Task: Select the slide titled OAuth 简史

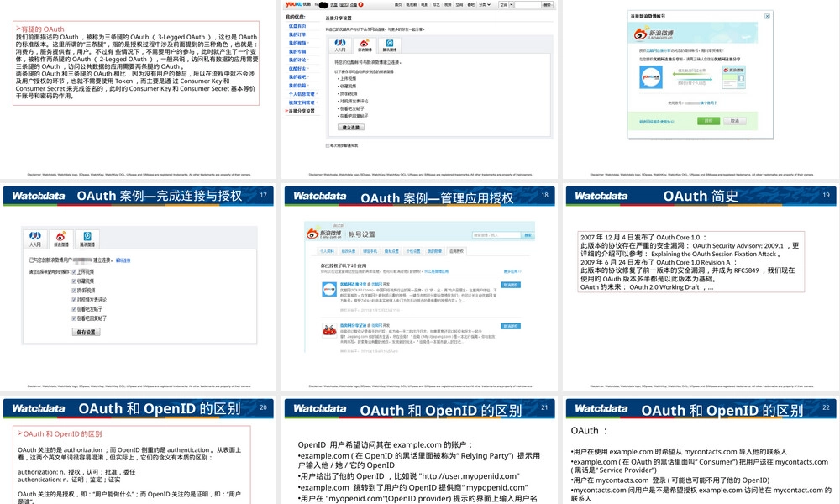Action: pyautogui.click(x=701, y=286)
